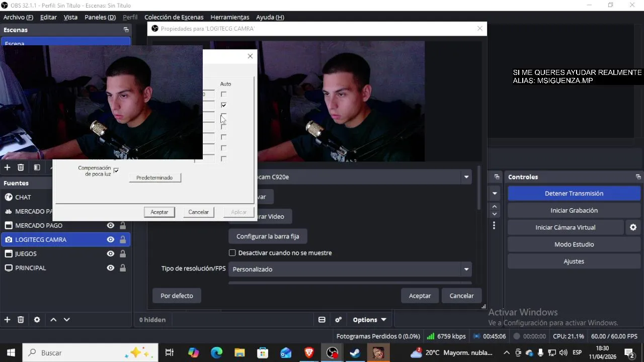This screenshot has width=644, height=362.
Task: Open the Archivo menu
Action: pos(18,17)
